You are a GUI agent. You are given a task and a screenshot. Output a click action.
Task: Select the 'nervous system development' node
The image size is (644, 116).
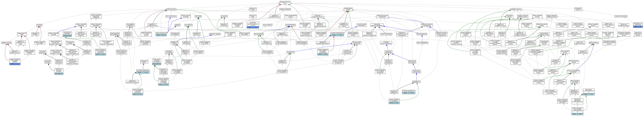coord(356,43)
